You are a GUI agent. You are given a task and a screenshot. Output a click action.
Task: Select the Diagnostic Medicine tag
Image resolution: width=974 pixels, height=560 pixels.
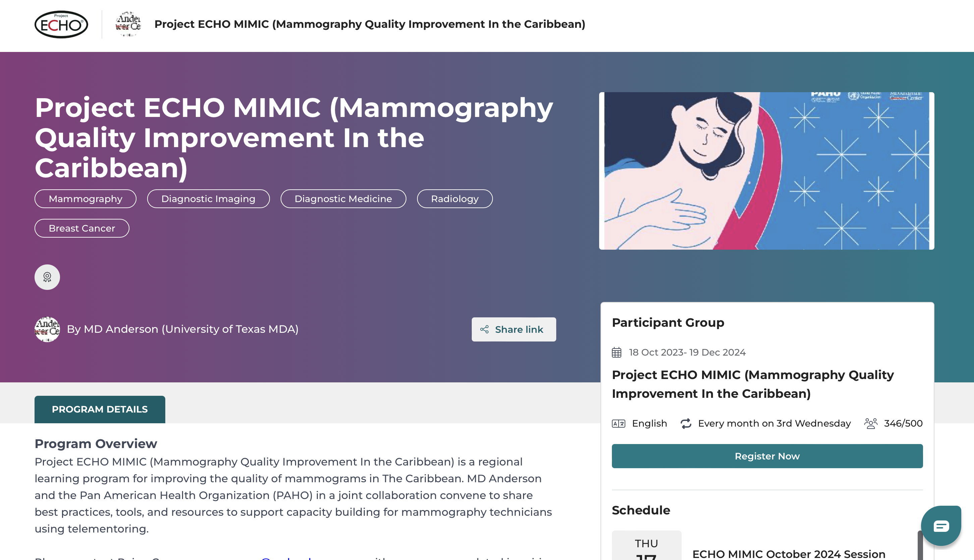343,199
